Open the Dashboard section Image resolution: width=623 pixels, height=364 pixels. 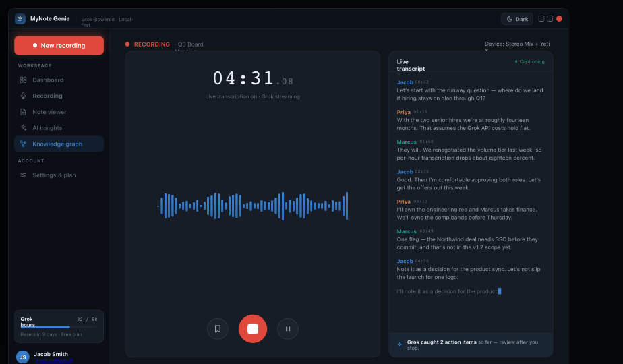59,80
